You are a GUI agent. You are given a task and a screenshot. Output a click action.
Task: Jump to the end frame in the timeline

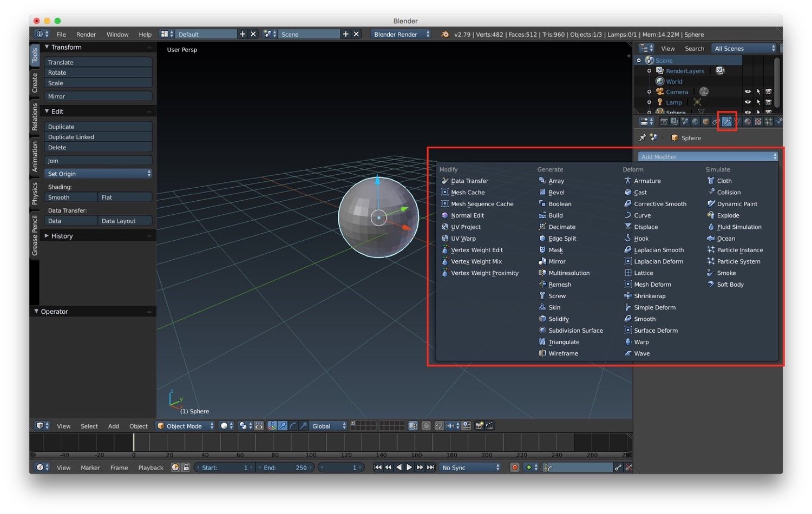pyautogui.click(x=430, y=467)
